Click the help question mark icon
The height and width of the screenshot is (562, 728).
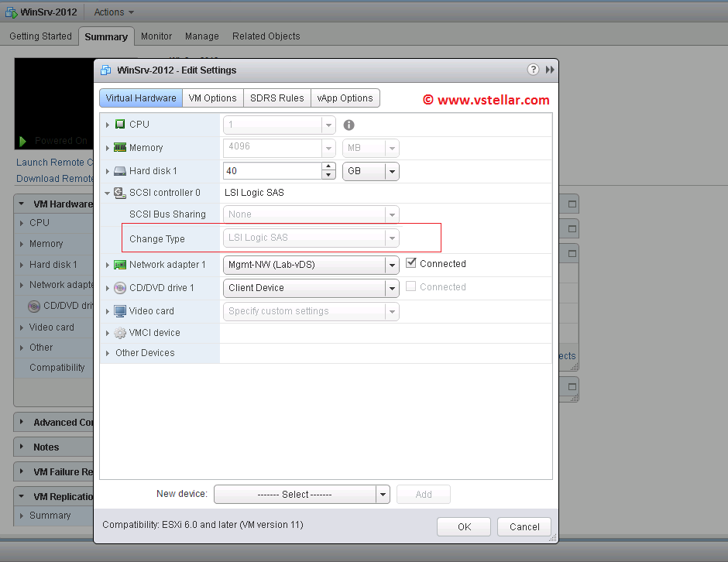(x=533, y=70)
